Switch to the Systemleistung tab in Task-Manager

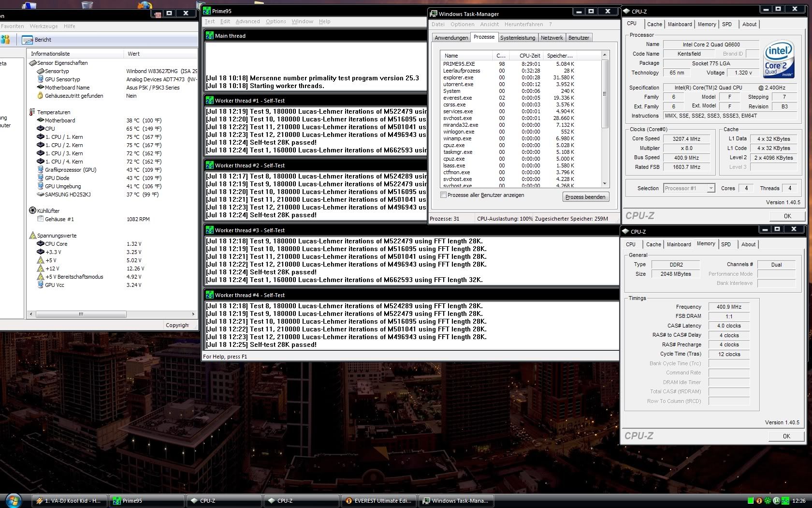518,38
